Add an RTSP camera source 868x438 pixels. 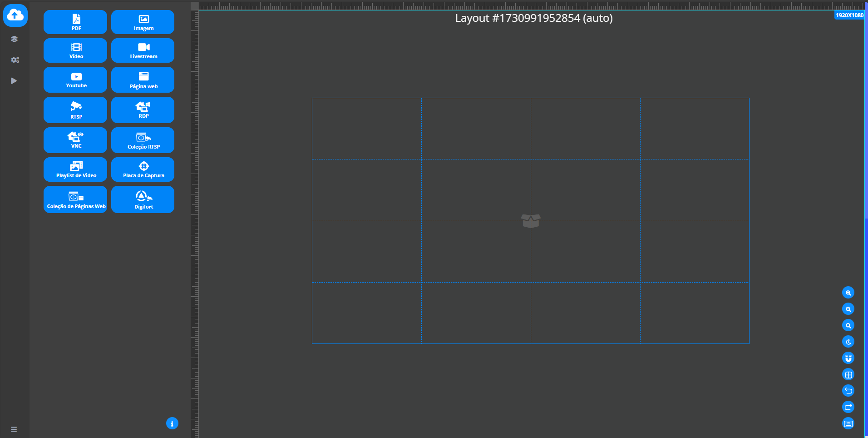(75, 110)
